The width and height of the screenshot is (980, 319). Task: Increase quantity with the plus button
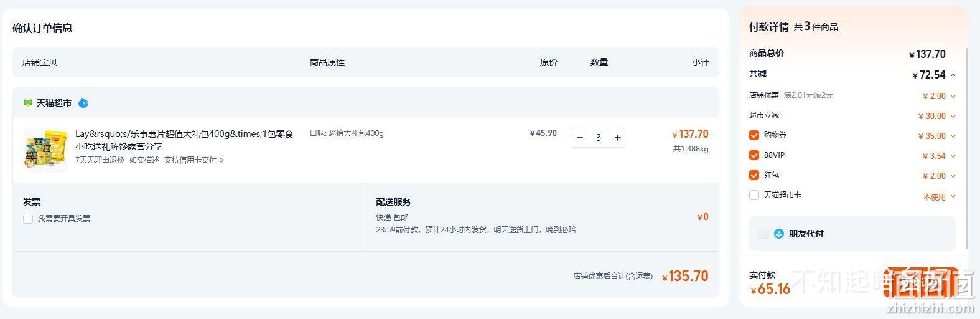(x=617, y=138)
